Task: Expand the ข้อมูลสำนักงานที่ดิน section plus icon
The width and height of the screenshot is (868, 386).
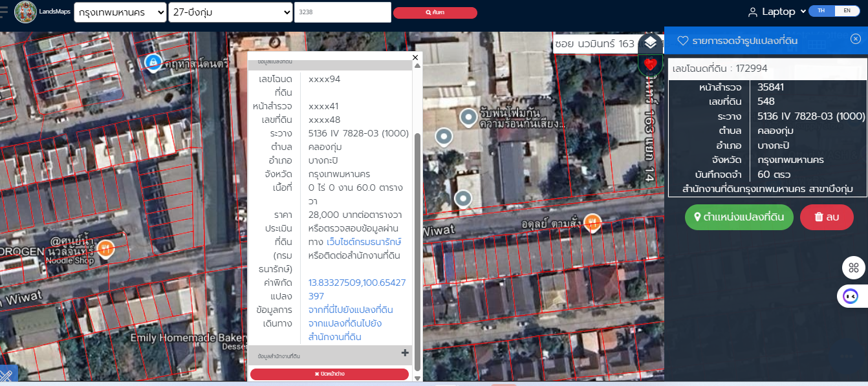Action: pyautogui.click(x=405, y=353)
